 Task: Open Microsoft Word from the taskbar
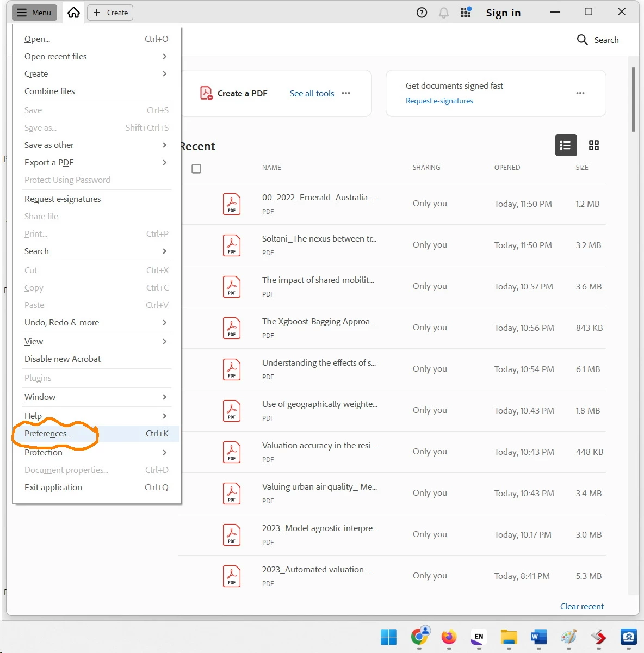click(538, 637)
